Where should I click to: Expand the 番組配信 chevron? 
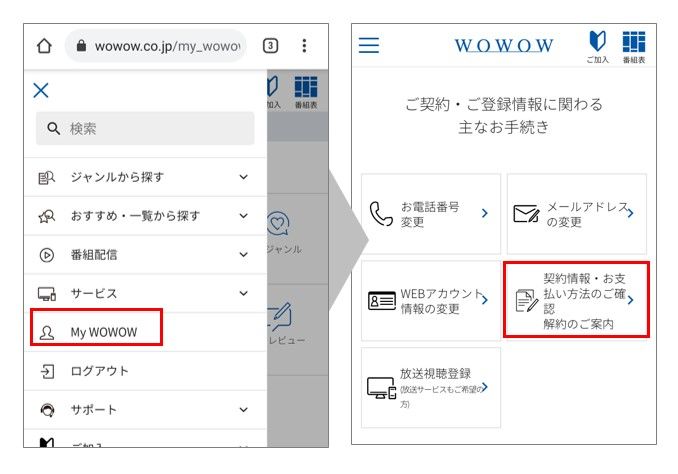243,255
